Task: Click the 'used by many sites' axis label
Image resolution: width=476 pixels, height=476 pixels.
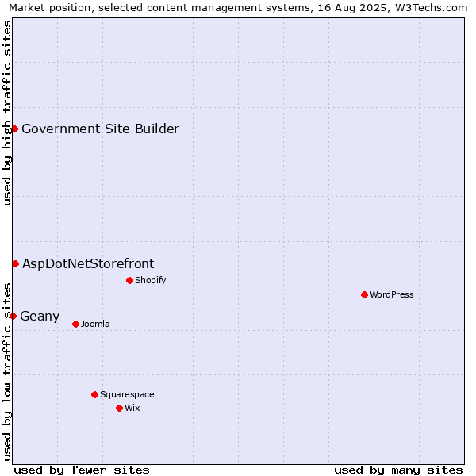Action: 398,470
